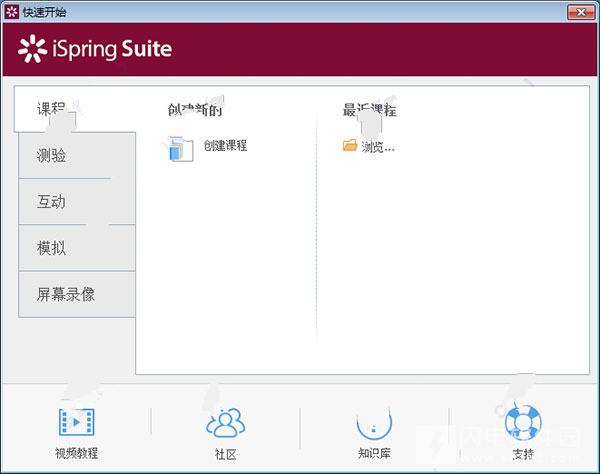Click the orange browse folder icon
The image size is (600, 474).
point(350,145)
